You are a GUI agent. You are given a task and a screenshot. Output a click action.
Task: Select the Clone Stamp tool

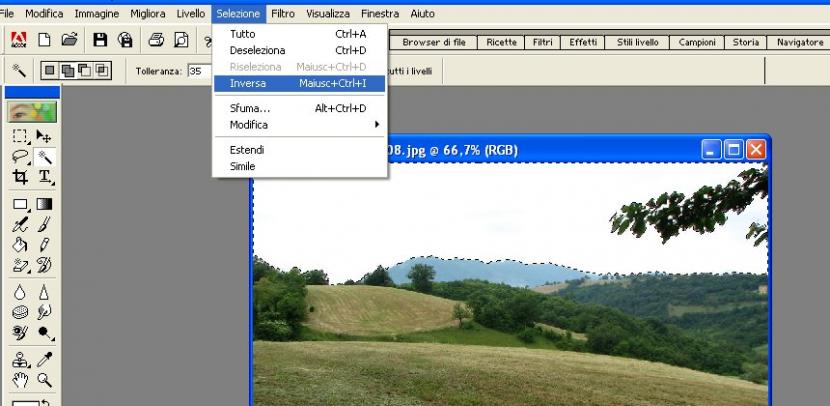(20, 360)
